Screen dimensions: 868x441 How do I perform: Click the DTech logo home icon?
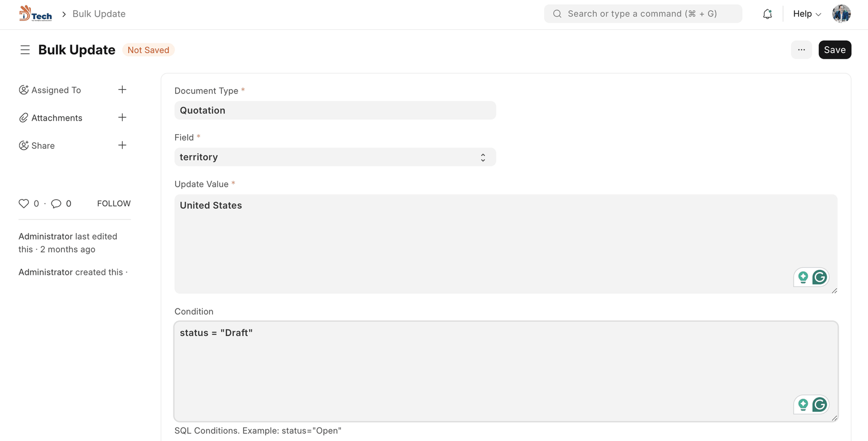click(35, 14)
